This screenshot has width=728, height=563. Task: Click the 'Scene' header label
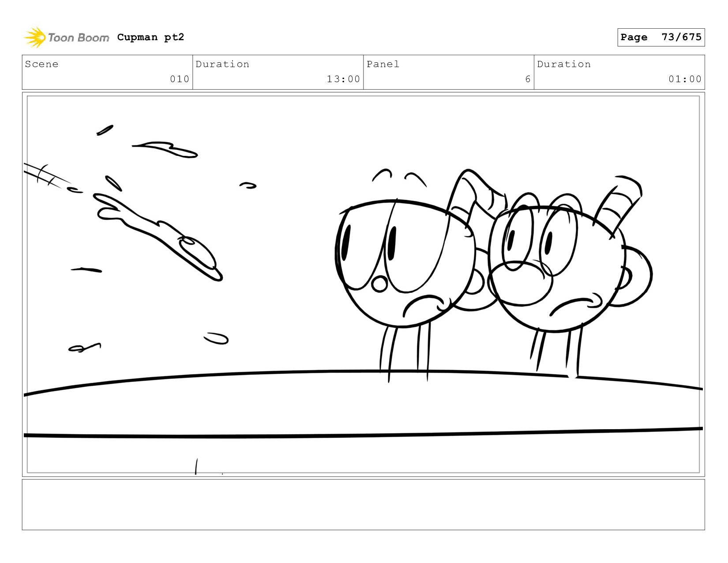click(41, 64)
